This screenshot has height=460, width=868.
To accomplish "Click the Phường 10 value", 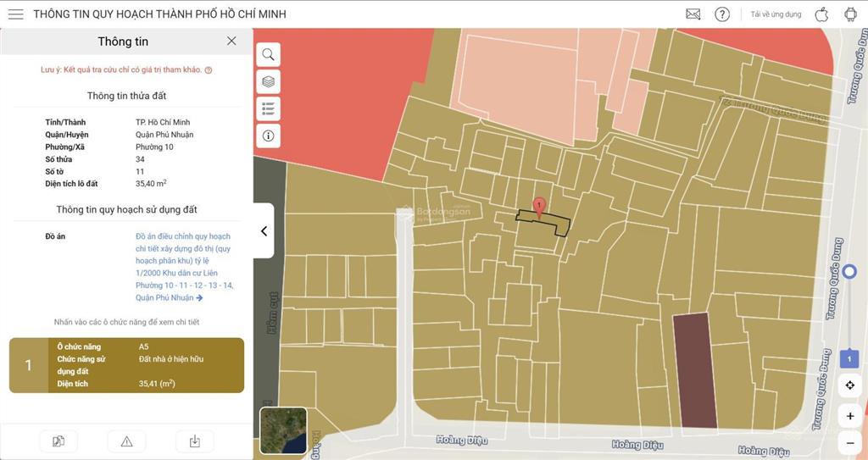I will [x=154, y=147].
